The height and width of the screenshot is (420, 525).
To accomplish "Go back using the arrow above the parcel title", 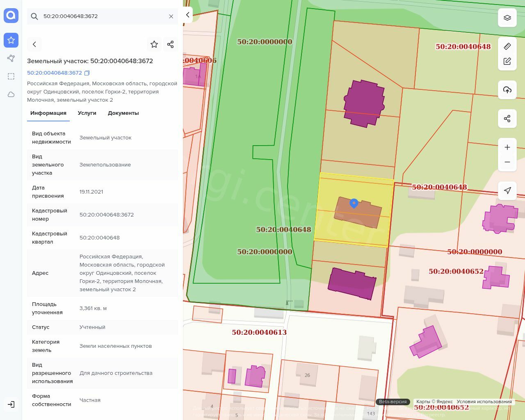I will pos(34,44).
